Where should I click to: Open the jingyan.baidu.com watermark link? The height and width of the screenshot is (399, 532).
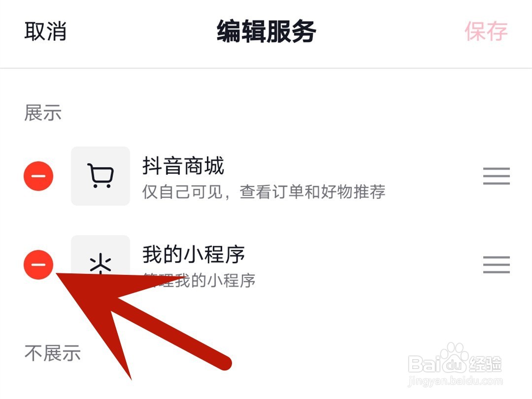point(455,381)
